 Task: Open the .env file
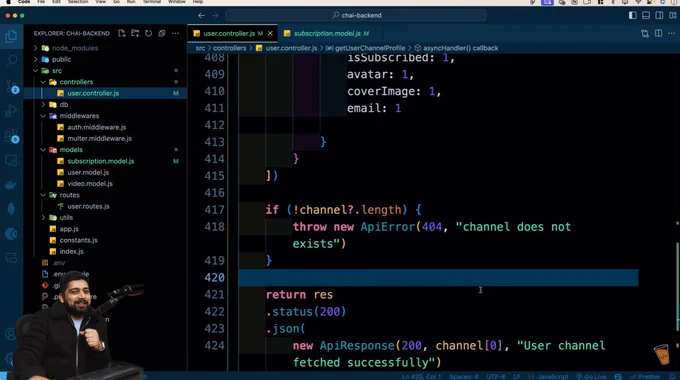pyautogui.click(x=59, y=262)
